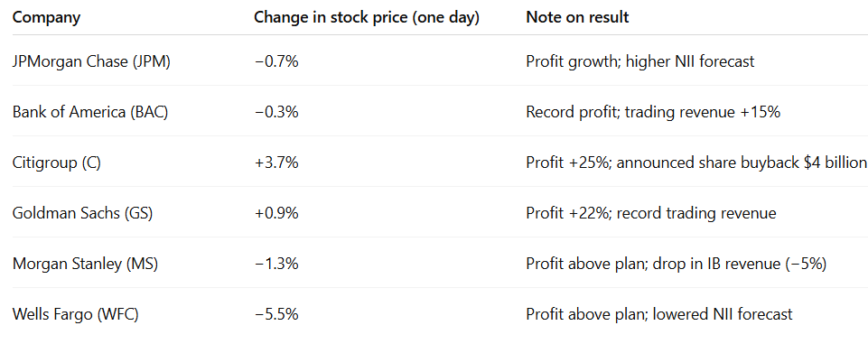868x344 pixels.
Task: Click the Goldman Sachs (GS) cell
Action: click(82, 213)
